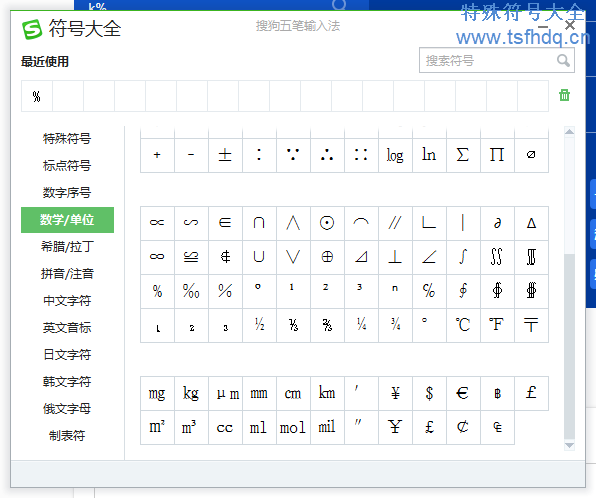Insert the angle ∠ symbol
This screenshot has height=498, width=596.
tap(429, 257)
